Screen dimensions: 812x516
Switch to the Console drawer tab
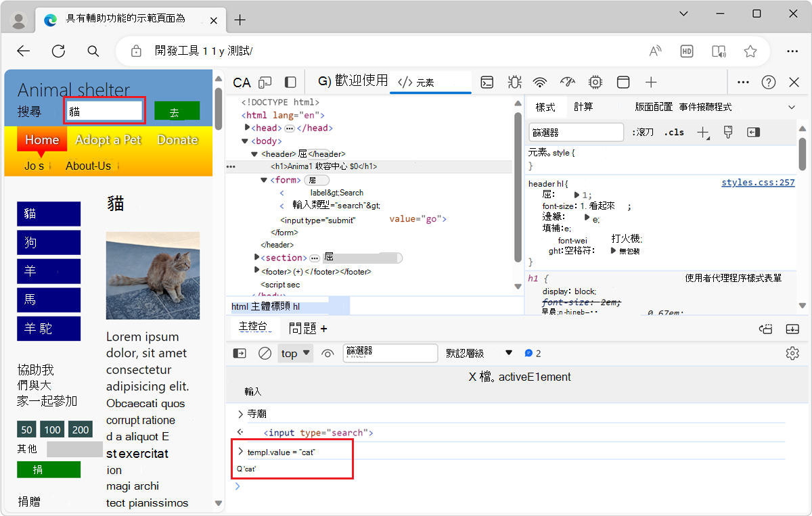(254, 328)
